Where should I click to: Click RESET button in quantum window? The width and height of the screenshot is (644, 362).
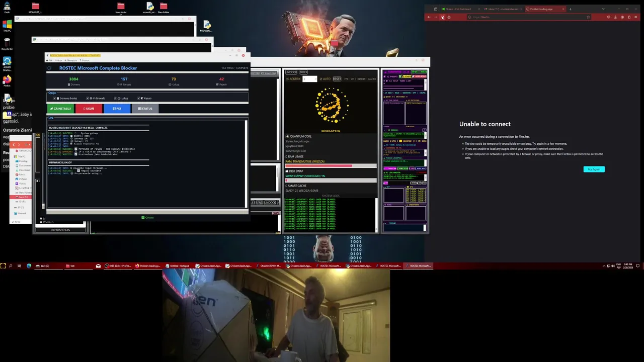point(337,79)
